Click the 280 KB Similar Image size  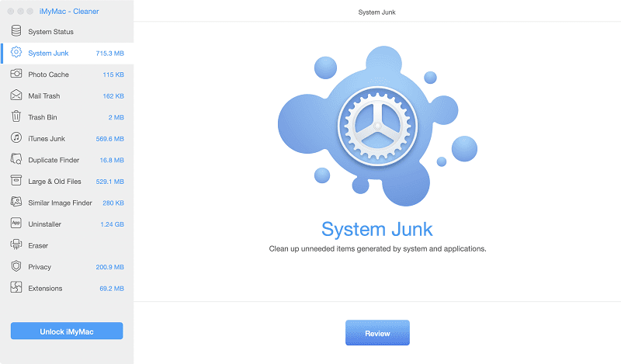coord(113,203)
